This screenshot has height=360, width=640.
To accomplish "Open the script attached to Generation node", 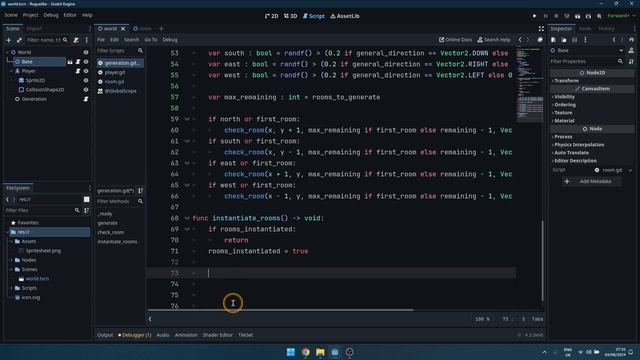I will click(86, 99).
